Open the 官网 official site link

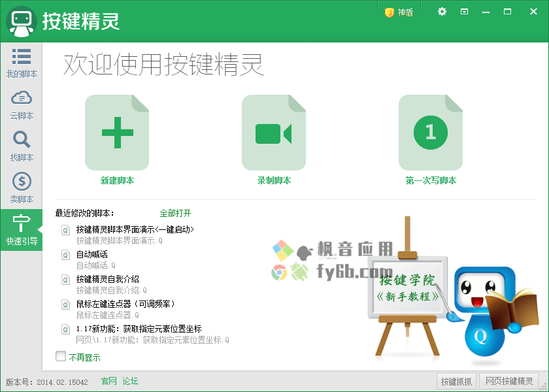[109, 381]
